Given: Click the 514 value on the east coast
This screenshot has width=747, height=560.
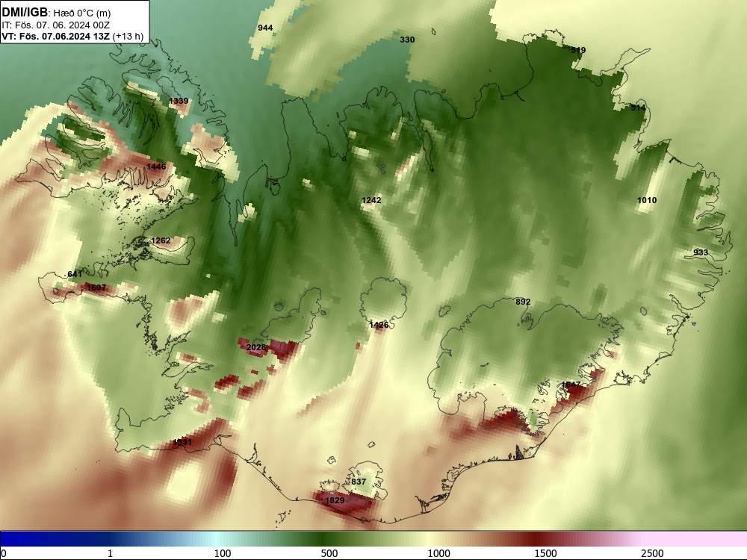Looking at the screenshot, I should point(638,108).
